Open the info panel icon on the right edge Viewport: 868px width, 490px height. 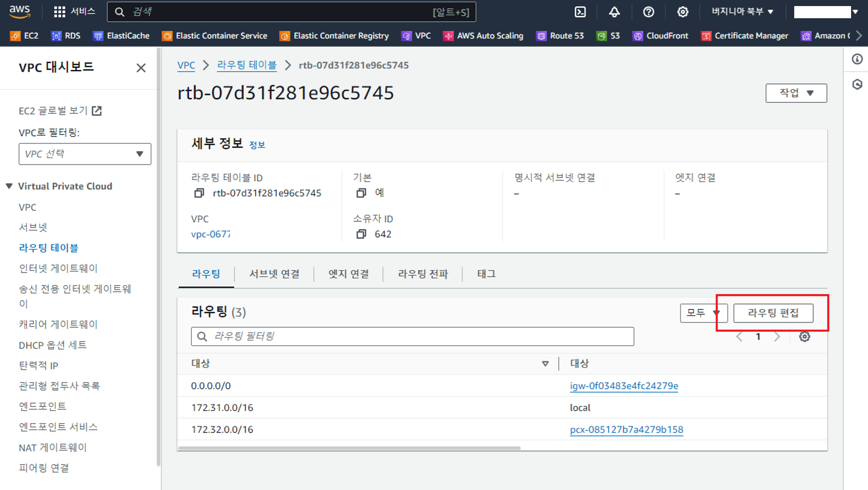point(857,59)
